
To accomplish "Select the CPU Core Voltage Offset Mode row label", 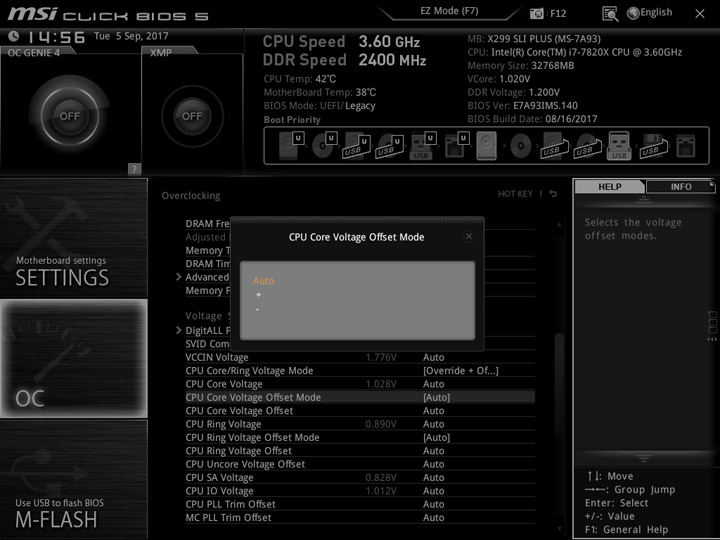I will [253, 397].
